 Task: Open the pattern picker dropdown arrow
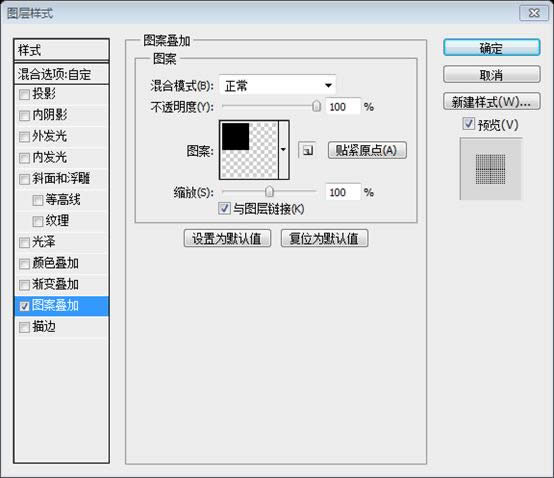(x=283, y=150)
